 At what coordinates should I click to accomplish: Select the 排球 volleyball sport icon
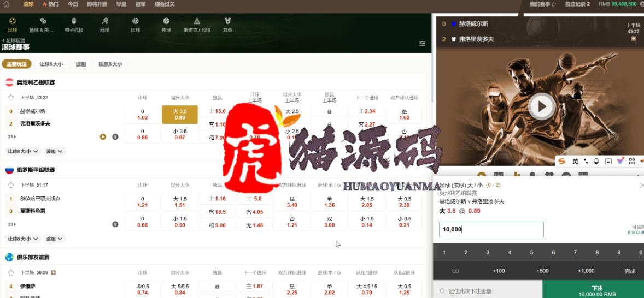point(136,21)
